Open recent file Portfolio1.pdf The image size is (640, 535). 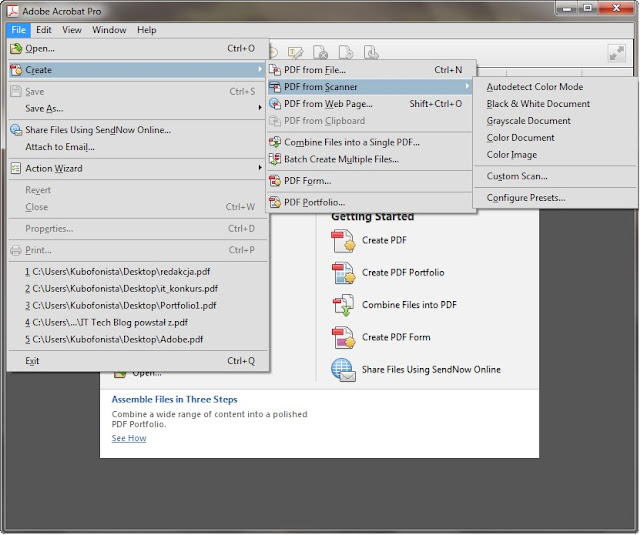point(138,305)
